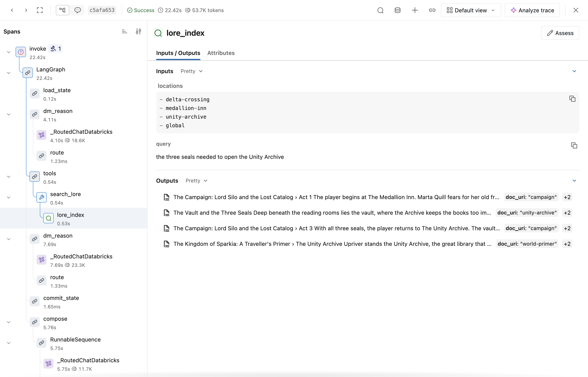Click the assessment badge next to invoke
588x377 pixels.
point(55,48)
